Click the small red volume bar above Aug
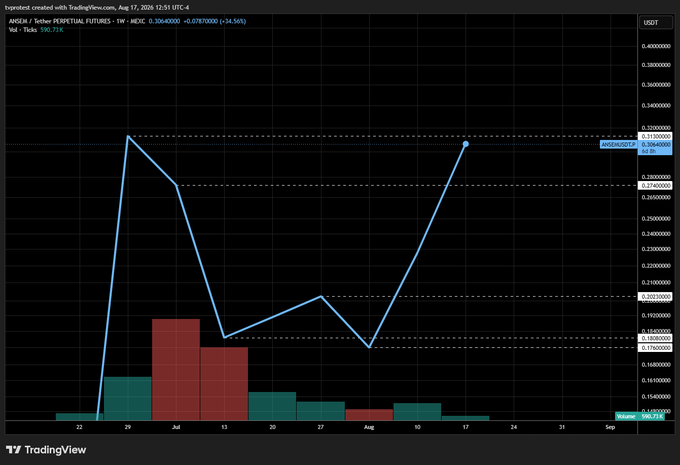 (x=369, y=415)
